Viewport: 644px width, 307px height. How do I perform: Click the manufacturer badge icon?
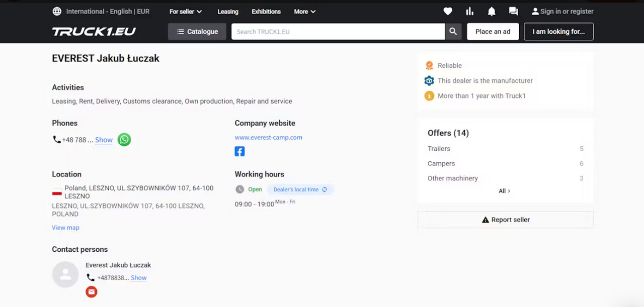point(429,80)
